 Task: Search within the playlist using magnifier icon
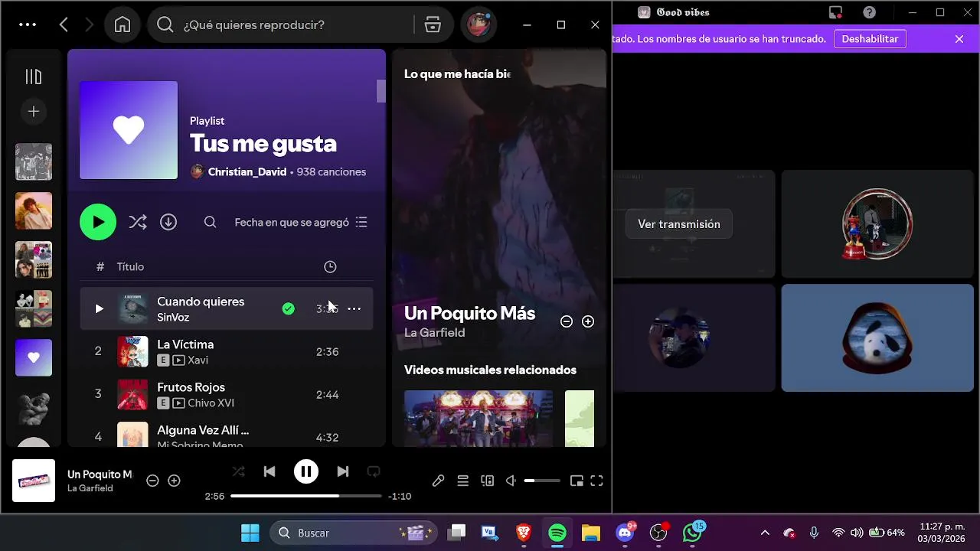click(x=210, y=222)
